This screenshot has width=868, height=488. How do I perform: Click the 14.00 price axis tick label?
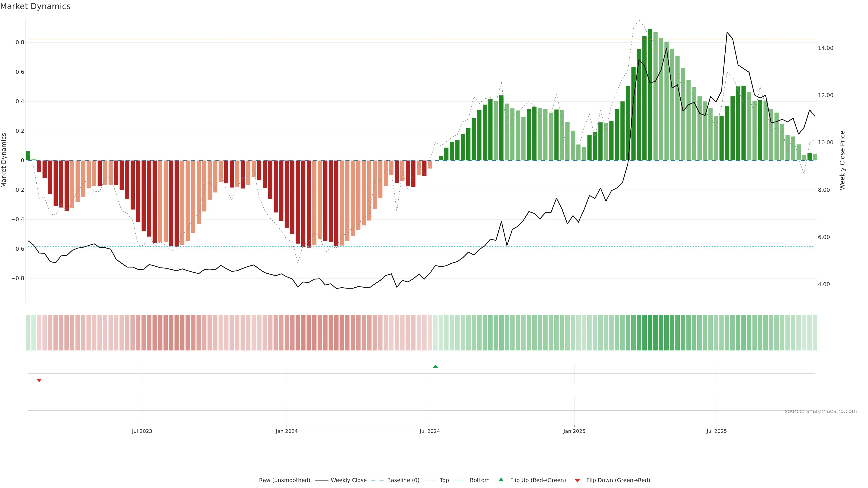pyautogui.click(x=825, y=48)
